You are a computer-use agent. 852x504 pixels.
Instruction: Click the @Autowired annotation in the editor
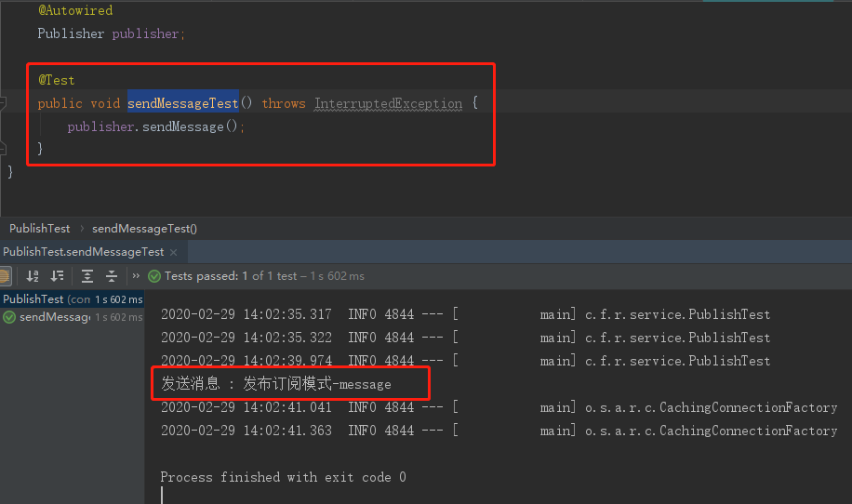coord(75,10)
